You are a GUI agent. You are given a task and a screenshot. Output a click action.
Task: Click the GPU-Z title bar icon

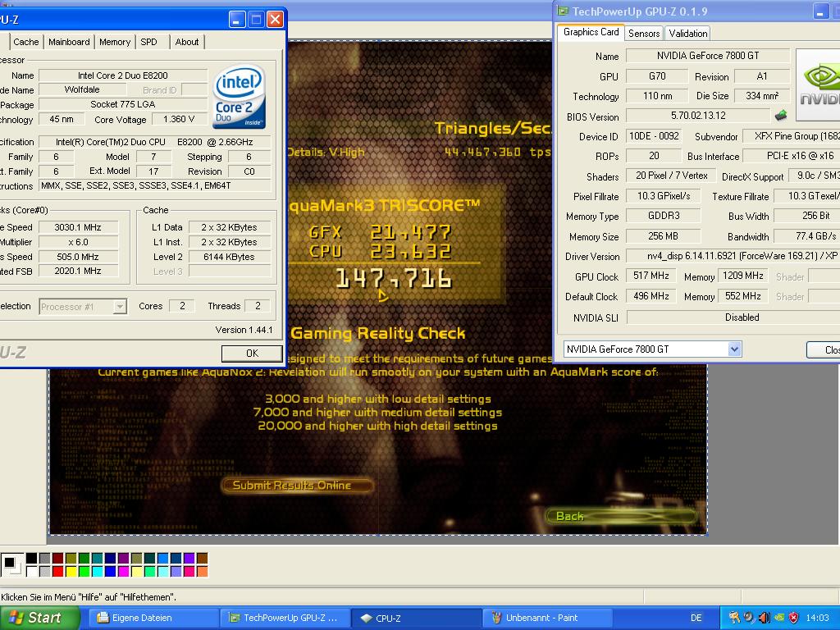[x=563, y=11]
